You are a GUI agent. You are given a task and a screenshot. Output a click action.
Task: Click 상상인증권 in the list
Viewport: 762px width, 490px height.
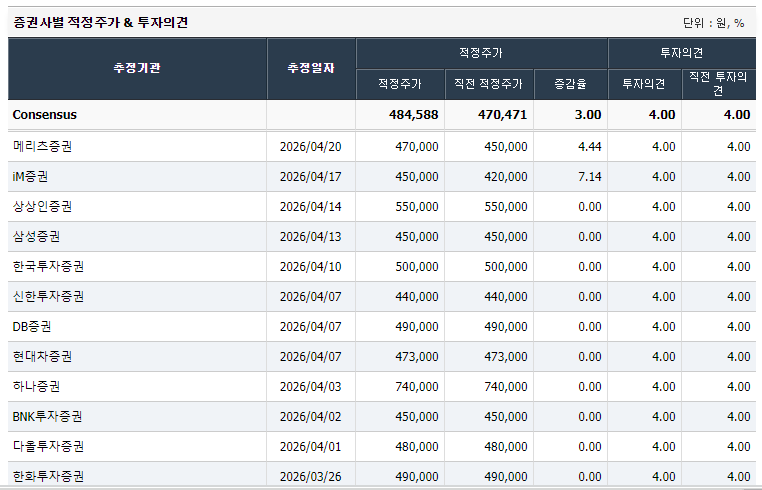(x=42, y=207)
